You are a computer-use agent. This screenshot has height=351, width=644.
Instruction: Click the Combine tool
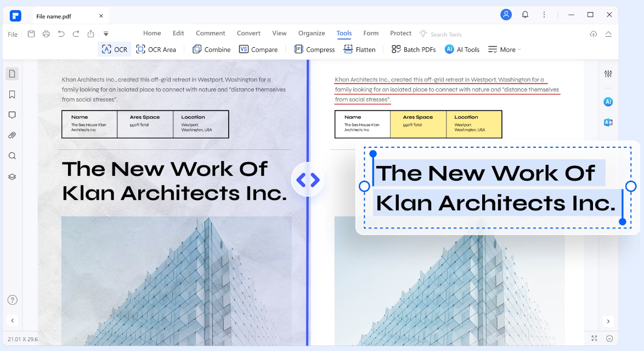212,49
